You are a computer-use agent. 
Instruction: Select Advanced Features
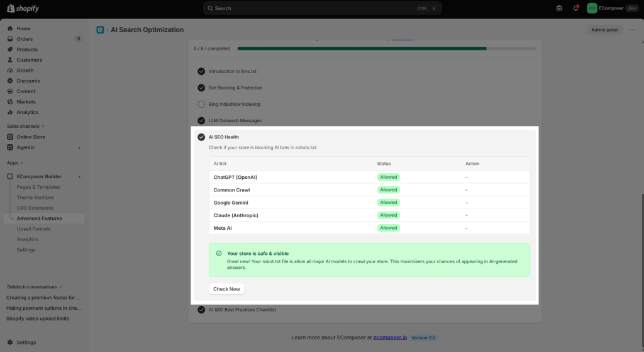pos(44,219)
